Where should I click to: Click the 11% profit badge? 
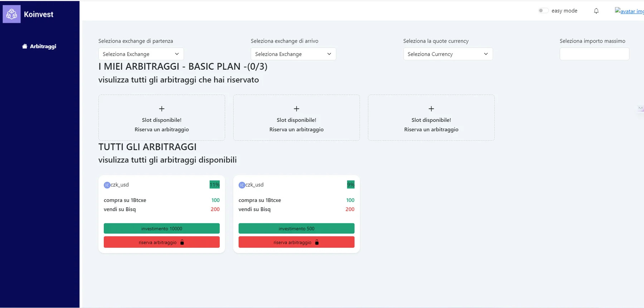pyautogui.click(x=215, y=185)
